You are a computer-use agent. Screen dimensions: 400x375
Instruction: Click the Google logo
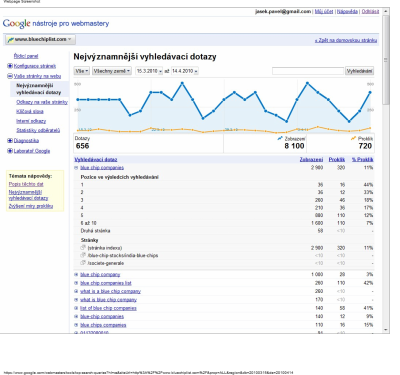click(16, 24)
